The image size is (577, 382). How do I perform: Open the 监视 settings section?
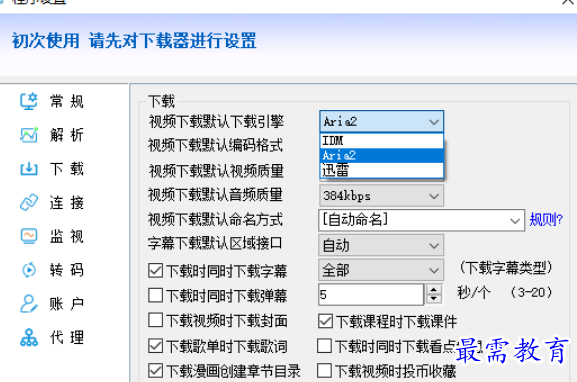point(67,236)
